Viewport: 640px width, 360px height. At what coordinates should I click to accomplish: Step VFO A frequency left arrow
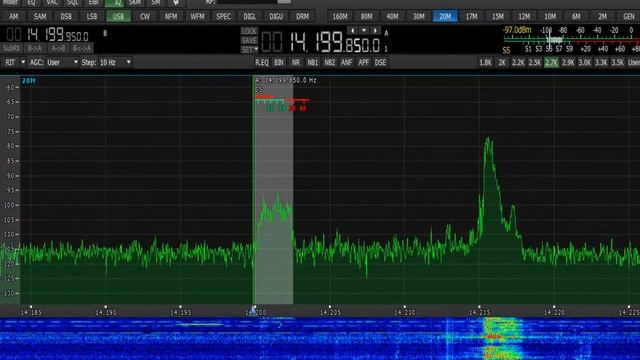pos(352,31)
